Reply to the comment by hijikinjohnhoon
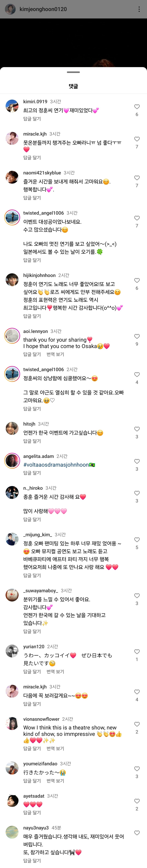The width and height of the screenshot is (147, 868). [x=32, y=316]
